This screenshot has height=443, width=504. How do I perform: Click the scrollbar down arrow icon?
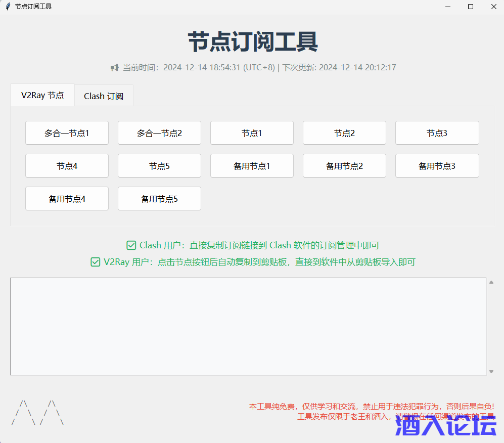click(491, 371)
